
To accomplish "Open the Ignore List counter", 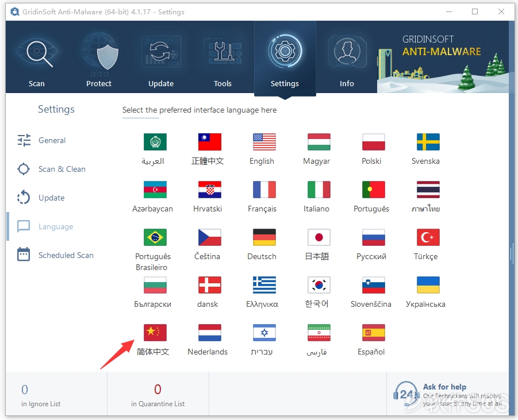I will [41, 395].
